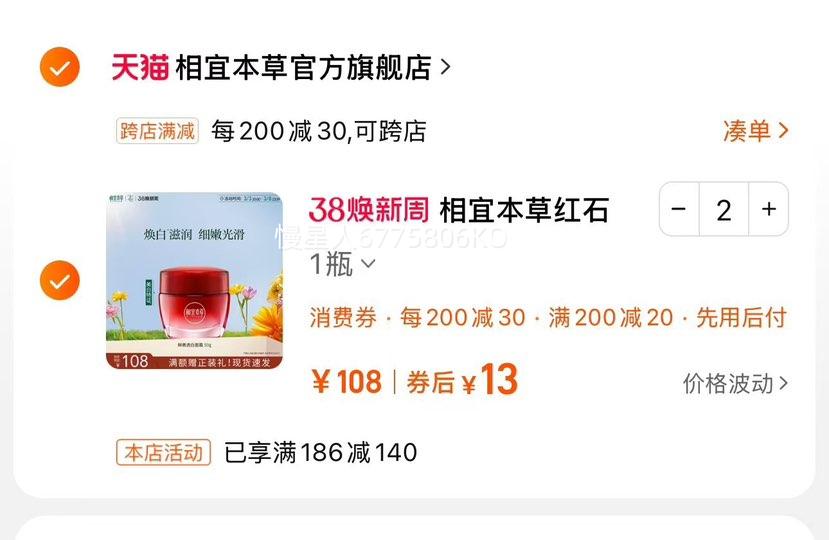Tap the 券后 ¥13 price
This screenshot has height=540, width=829.
[x=462, y=380]
